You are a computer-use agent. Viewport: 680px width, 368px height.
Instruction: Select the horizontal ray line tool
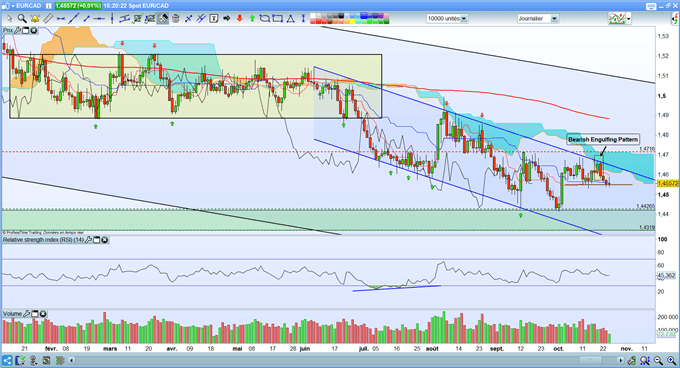[x=99, y=19]
